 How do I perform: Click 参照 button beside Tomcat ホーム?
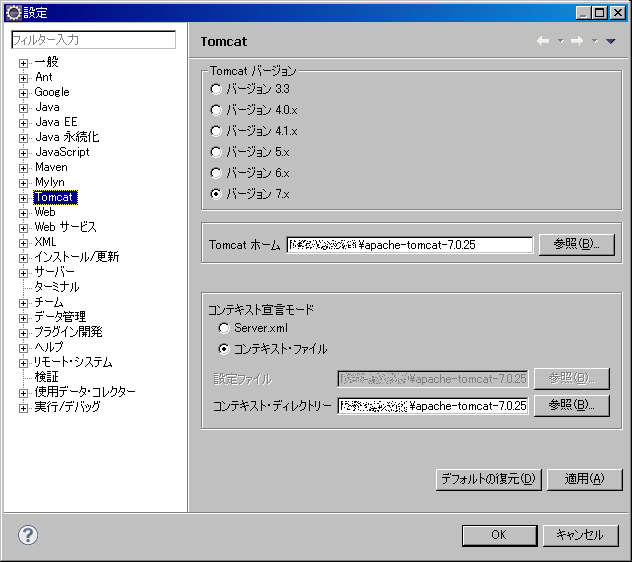pyautogui.click(x=576, y=244)
